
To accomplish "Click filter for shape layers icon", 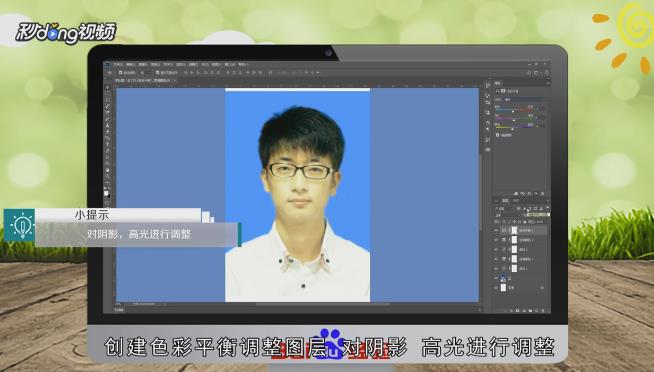I will tap(536, 209).
